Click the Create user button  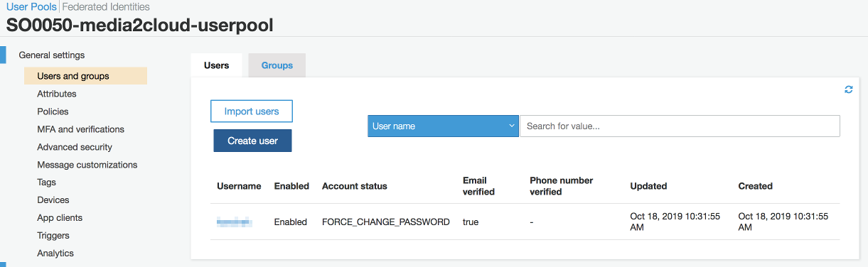(x=252, y=141)
